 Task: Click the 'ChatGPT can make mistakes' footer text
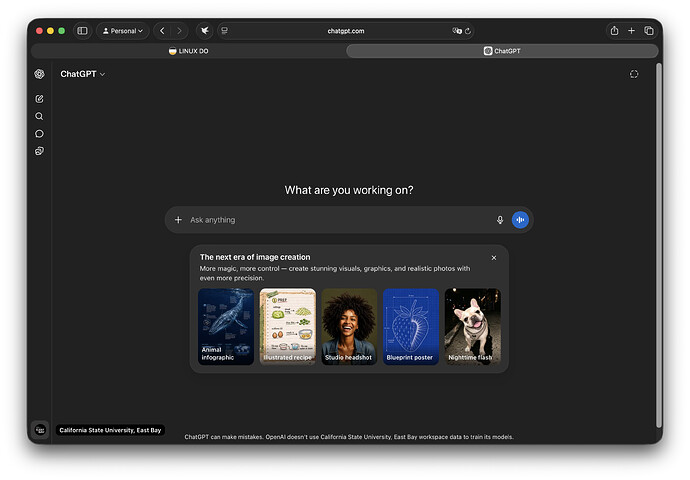[349, 437]
